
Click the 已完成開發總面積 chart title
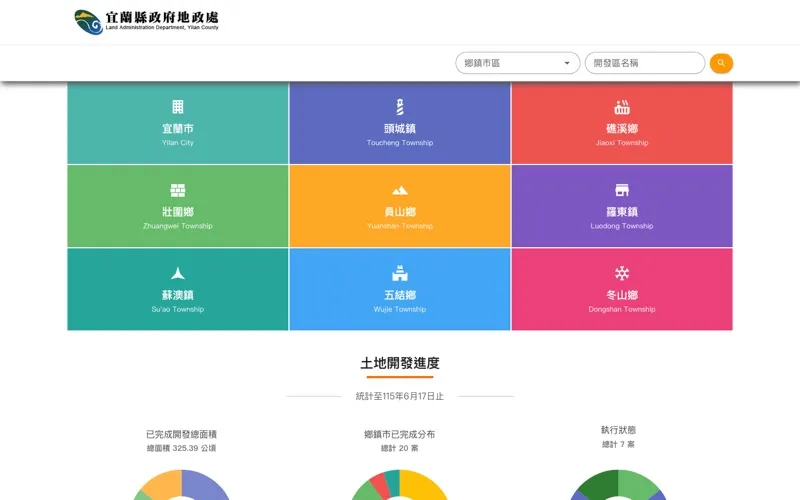coord(182,435)
